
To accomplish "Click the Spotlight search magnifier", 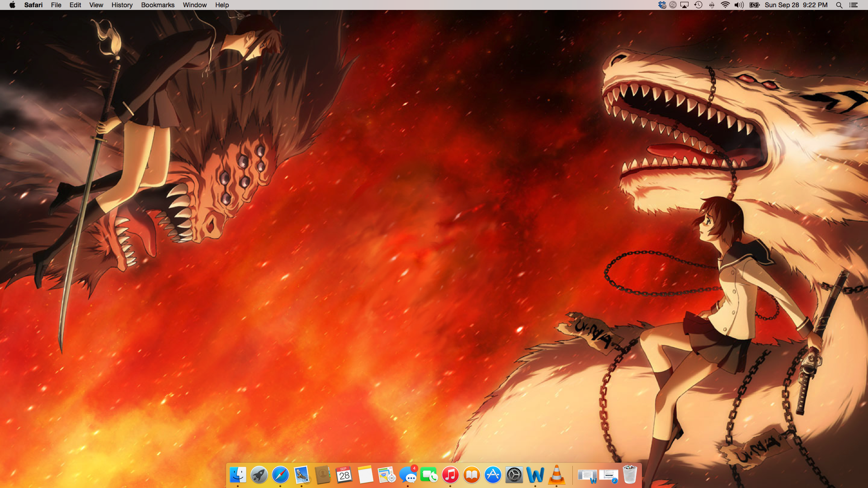I will click(x=839, y=5).
